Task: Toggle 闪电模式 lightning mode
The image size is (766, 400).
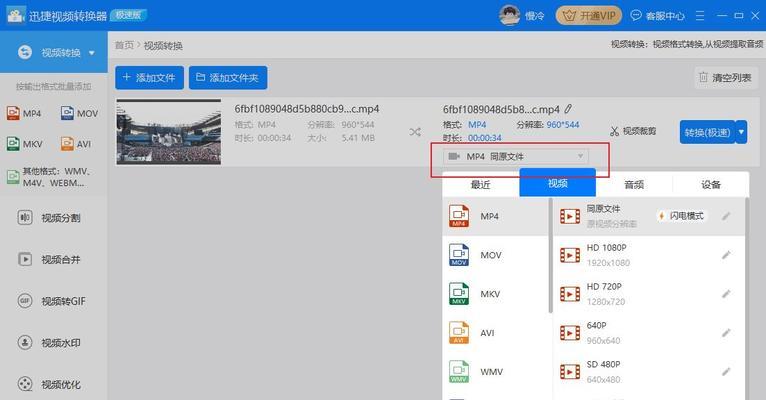Action: [681, 216]
